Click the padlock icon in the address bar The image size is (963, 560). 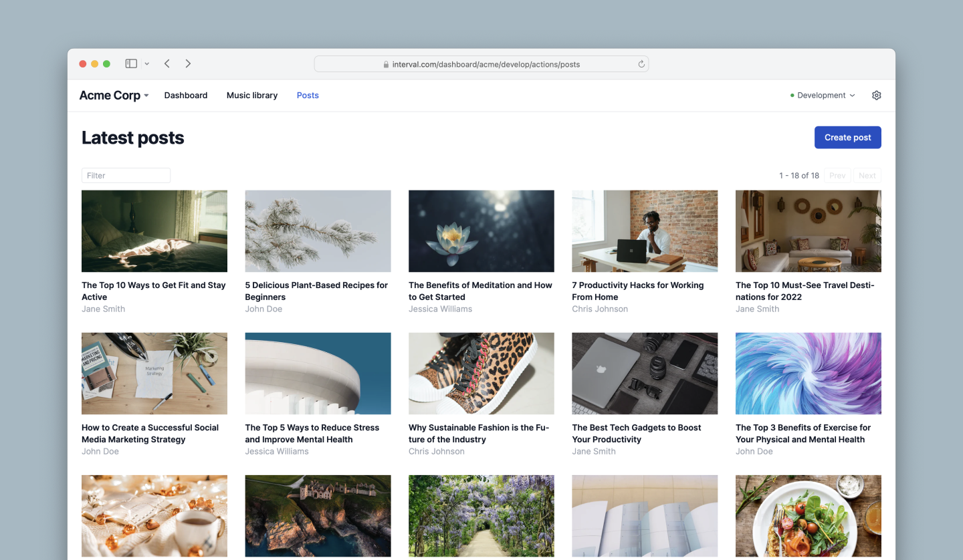386,63
